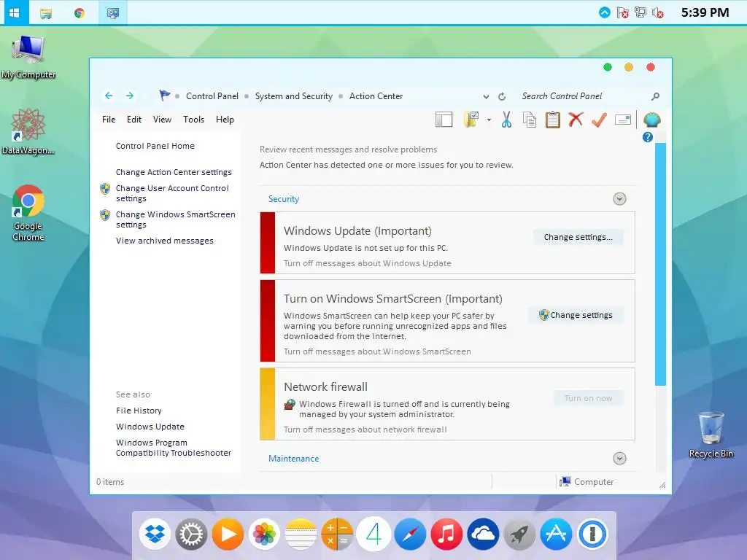The width and height of the screenshot is (747, 560).
Task: Turn off messages about network firewall
Action: click(x=365, y=429)
